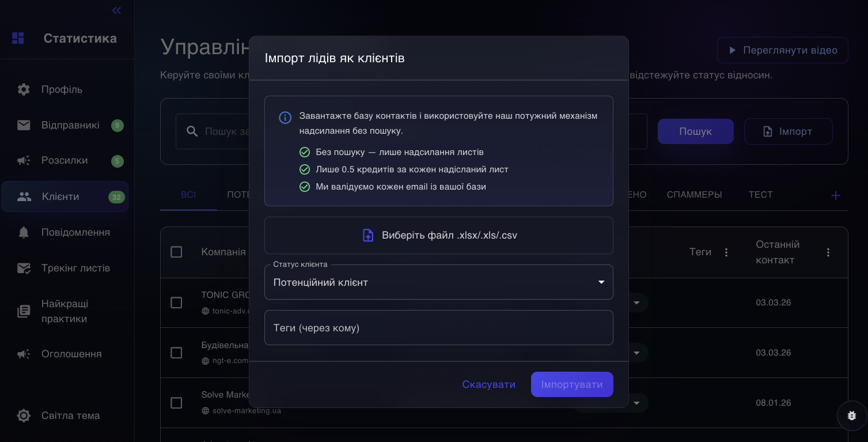Click the Трекінг листів envelope-check icon
Screen dimensions: 868x442
click(x=24, y=268)
